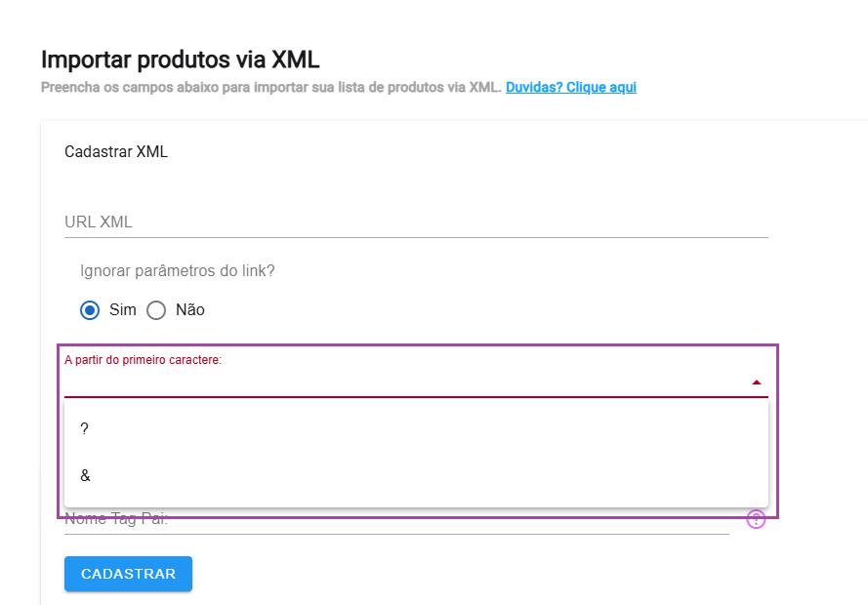This screenshot has height=605, width=868.
Task: Click the 'Ignorar parâmetros do link?' label
Action: point(177,271)
